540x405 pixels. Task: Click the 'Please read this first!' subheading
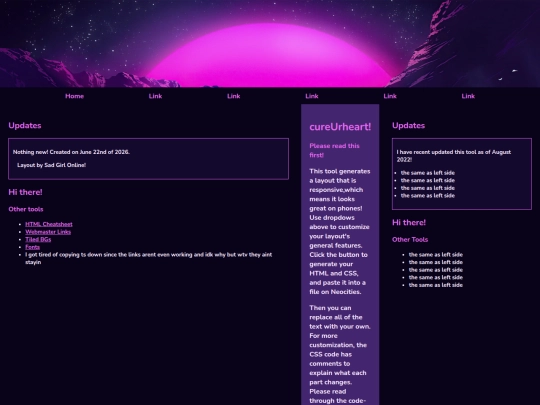(x=334, y=150)
